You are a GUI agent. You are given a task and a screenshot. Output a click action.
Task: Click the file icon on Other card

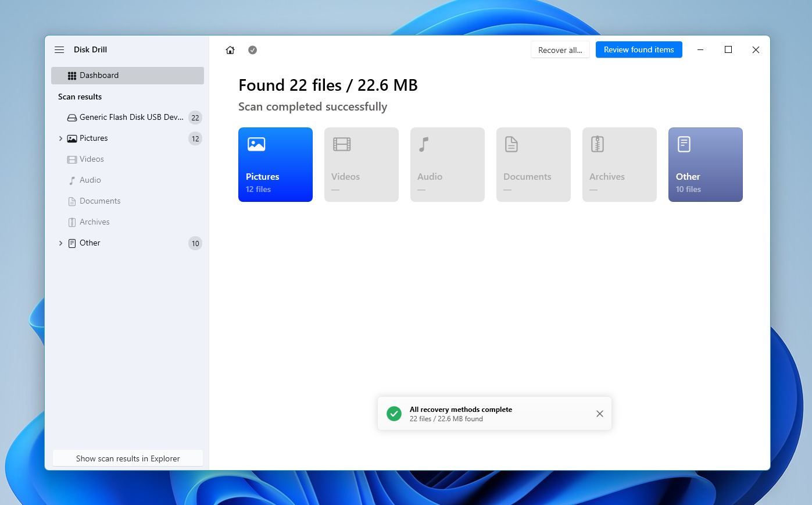click(x=684, y=144)
